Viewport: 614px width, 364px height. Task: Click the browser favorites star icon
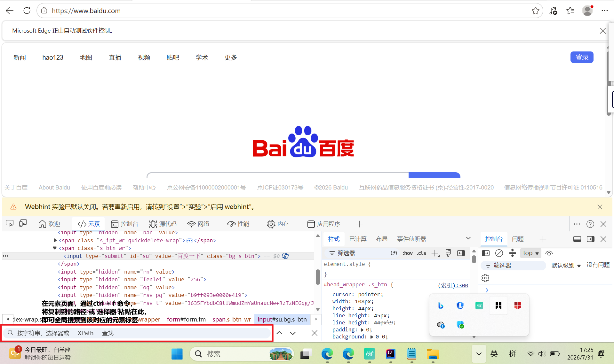[x=536, y=11]
